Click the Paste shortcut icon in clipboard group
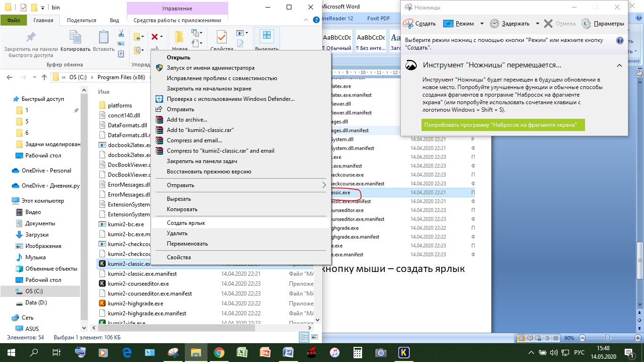Image resolution: width=644 pixels, height=362 pixels. point(121,54)
